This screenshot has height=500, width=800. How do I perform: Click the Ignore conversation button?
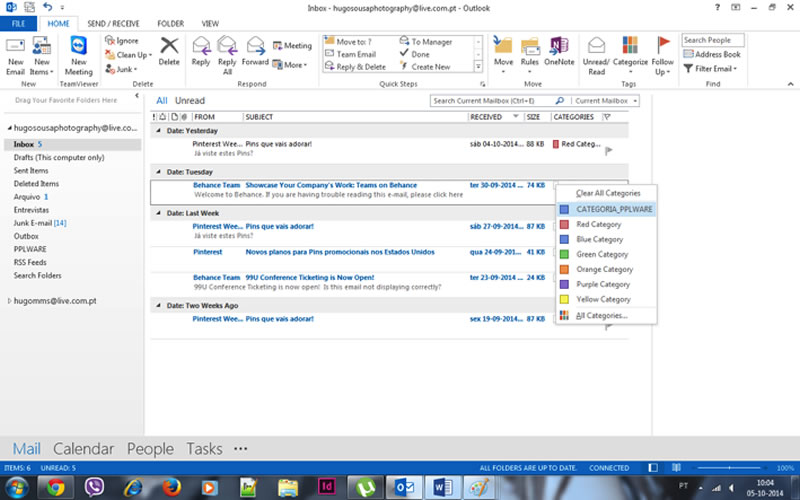coord(122,40)
